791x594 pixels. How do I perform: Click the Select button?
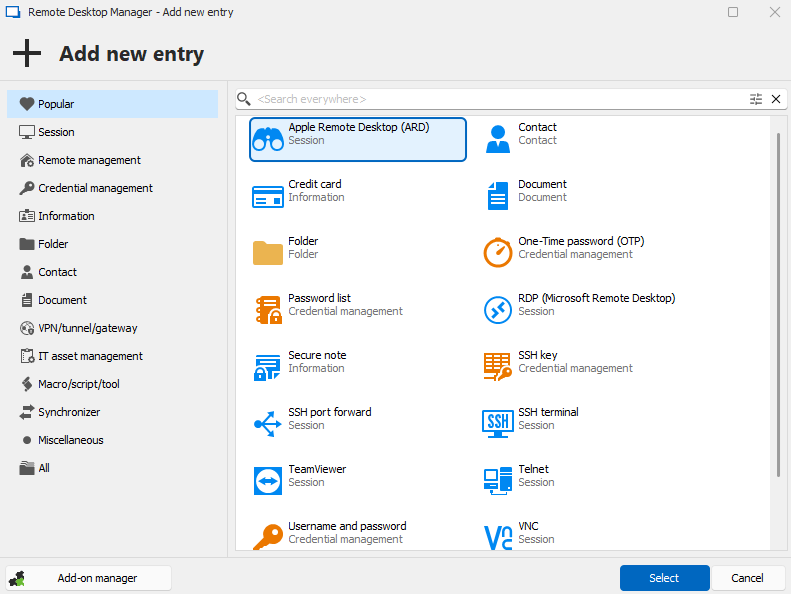point(664,578)
